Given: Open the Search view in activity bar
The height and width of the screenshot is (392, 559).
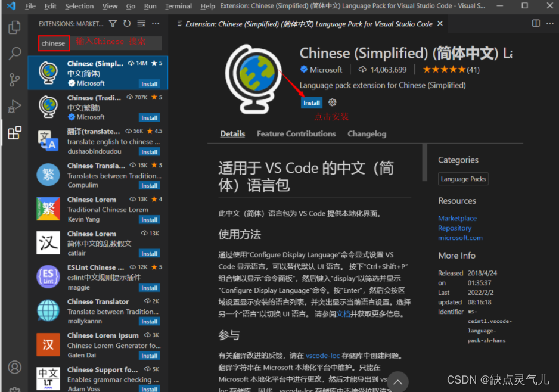Looking at the screenshot, I should (14, 54).
